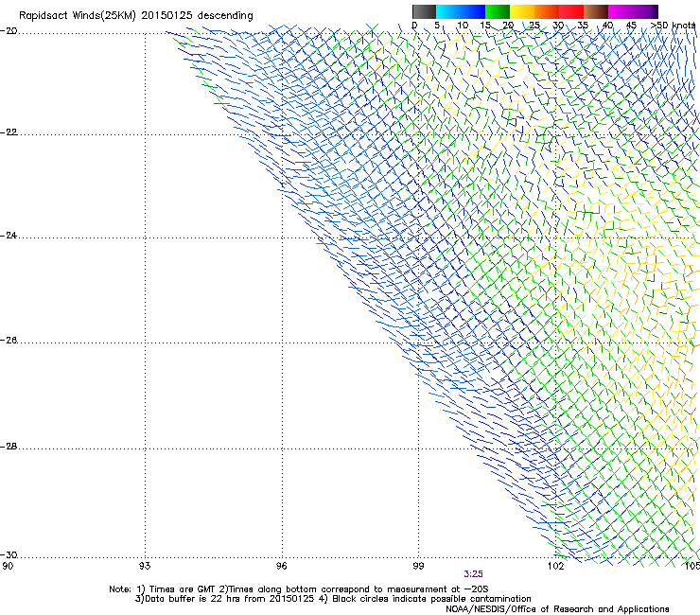Click the '>50 knots' legend label
The height and width of the screenshot is (615, 700).
pos(674,26)
